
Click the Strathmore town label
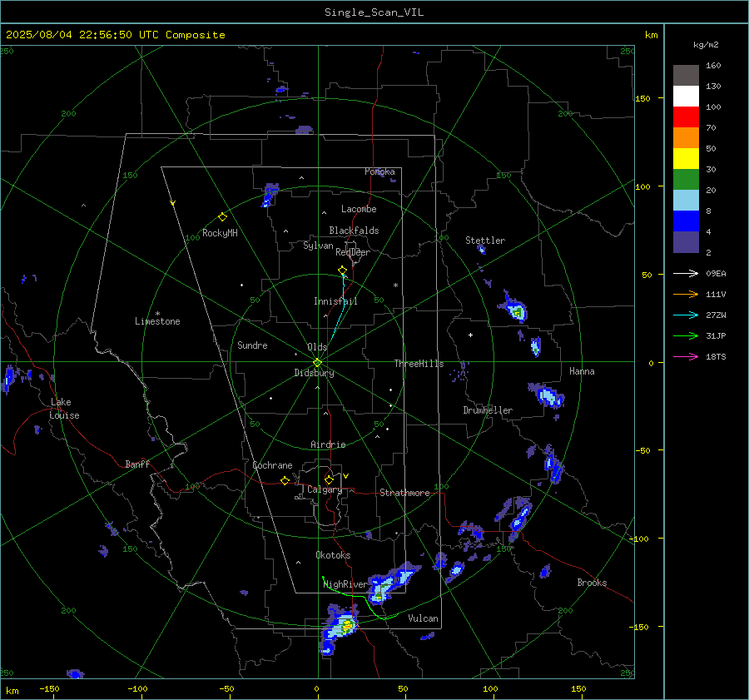(x=404, y=493)
